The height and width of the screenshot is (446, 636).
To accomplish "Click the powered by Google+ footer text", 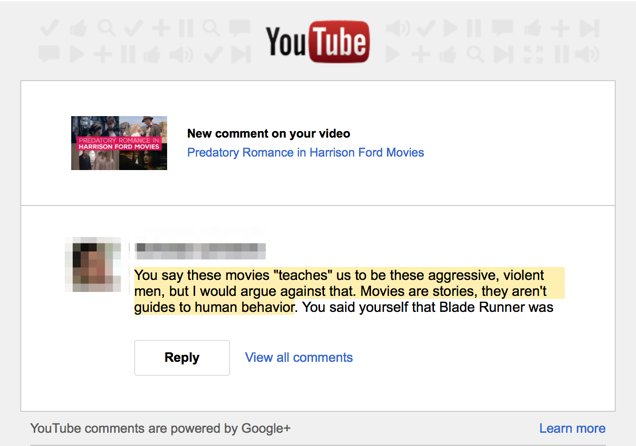I will [x=160, y=428].
